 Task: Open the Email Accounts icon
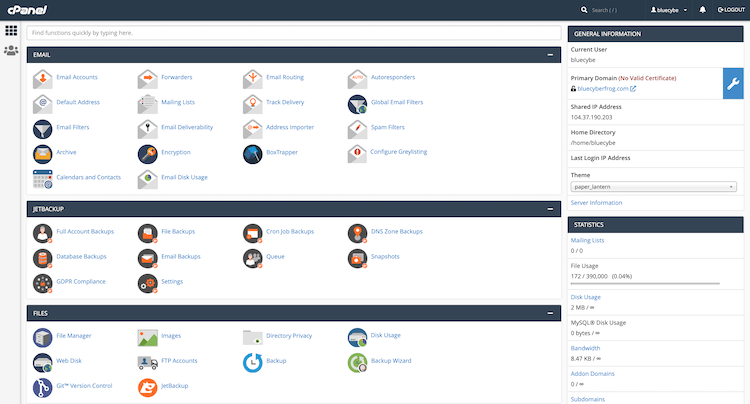point(43,79)
